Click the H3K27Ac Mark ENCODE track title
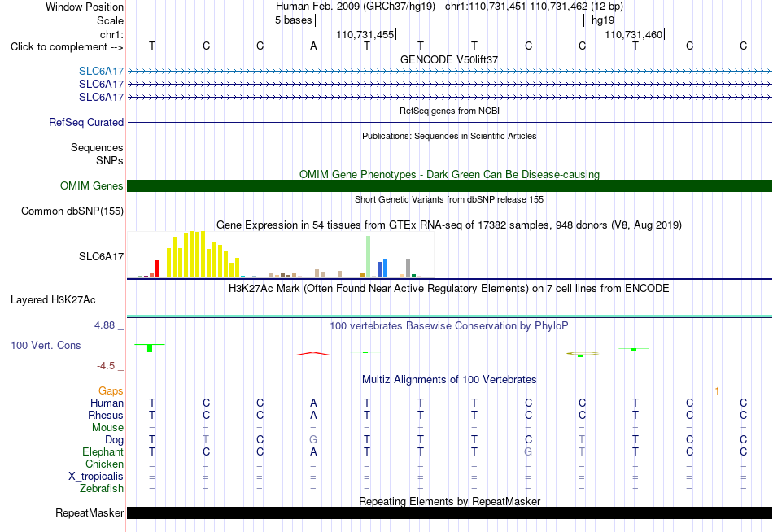 (449, 288)
